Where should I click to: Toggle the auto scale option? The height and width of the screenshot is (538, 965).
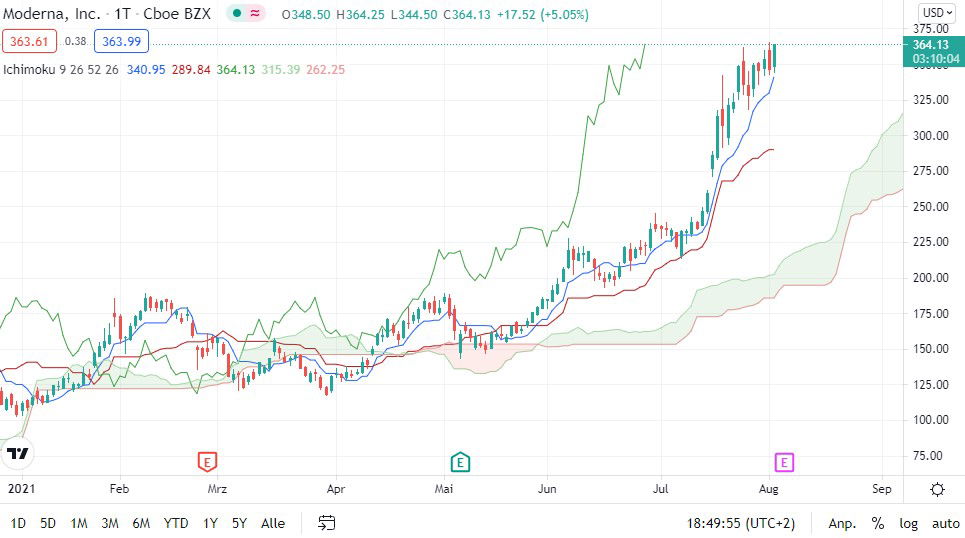click(x=945, y=523)
